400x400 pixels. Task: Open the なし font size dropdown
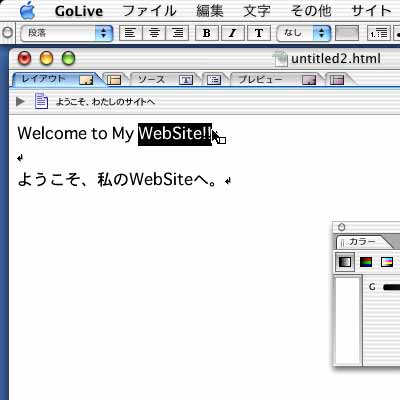click(x=304, y=33)
